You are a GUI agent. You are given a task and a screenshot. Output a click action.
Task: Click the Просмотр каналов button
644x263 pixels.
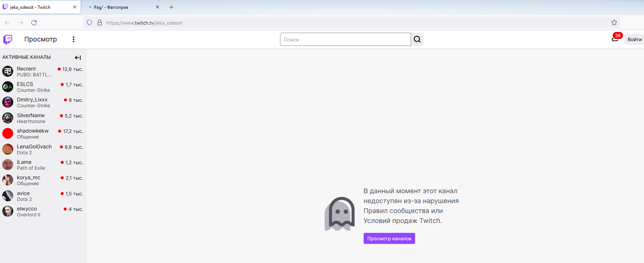pos(389,238)
